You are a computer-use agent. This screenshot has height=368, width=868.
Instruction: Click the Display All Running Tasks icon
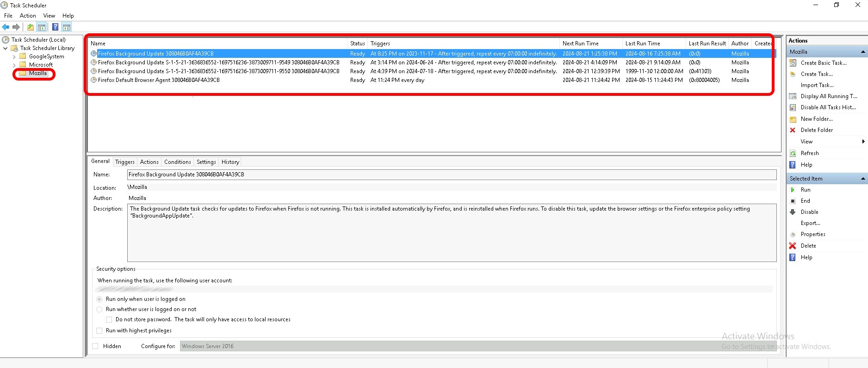(x=793, y=96)
